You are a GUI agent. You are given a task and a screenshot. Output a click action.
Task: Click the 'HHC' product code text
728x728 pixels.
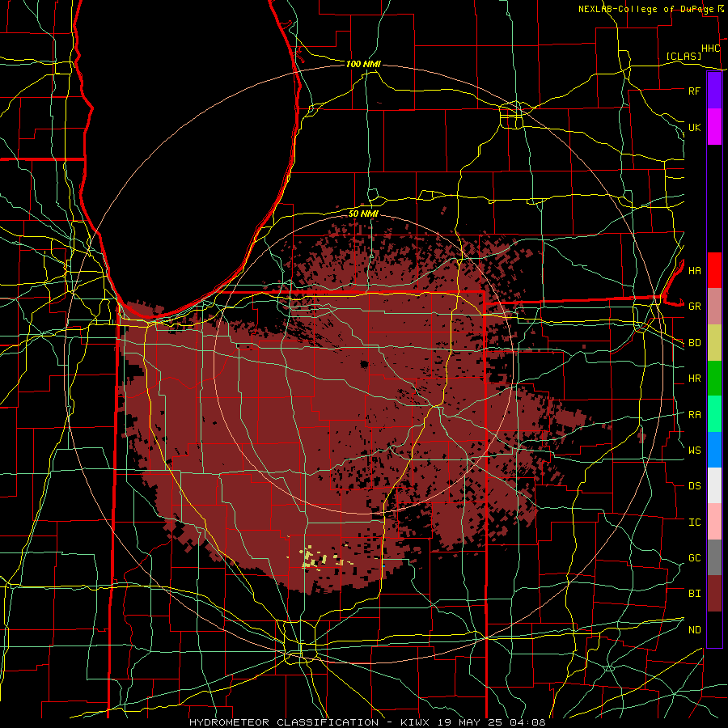click(710, 49)
